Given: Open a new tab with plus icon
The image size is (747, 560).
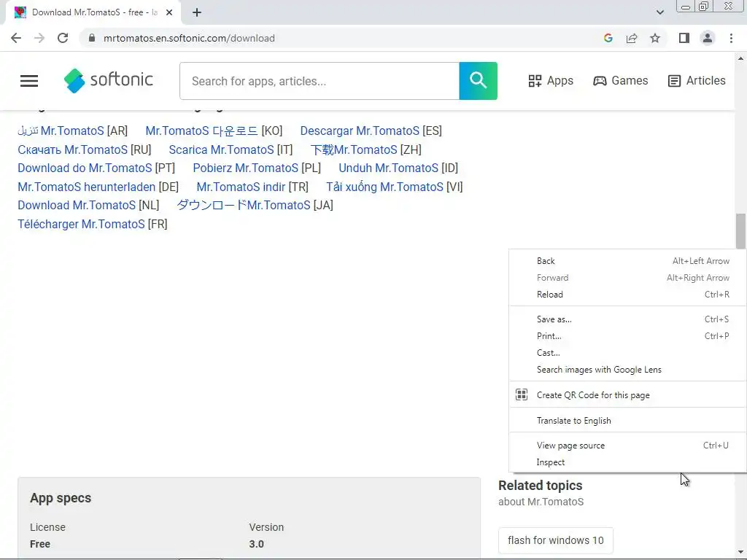Looking at the screenshot, I should point(197,12).
